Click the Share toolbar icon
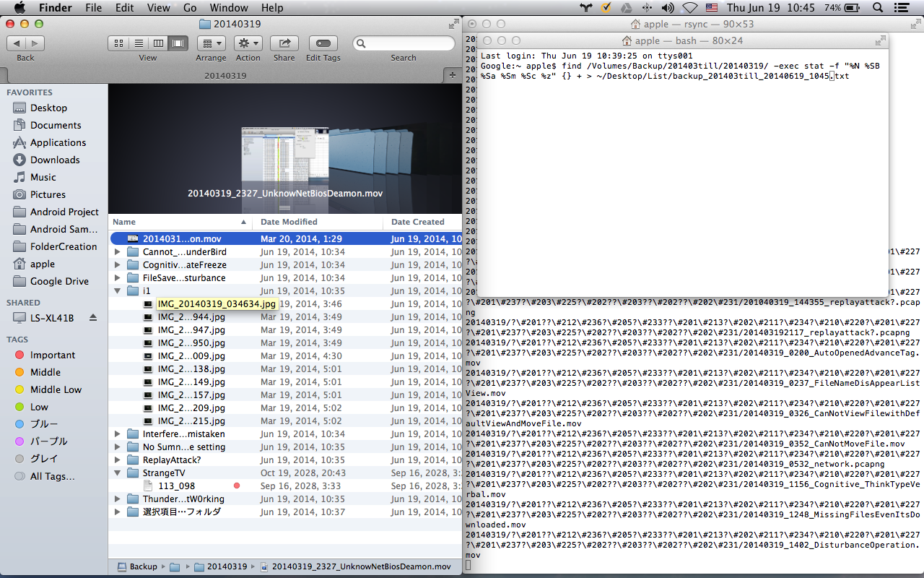Viewport: 924px width, 578px height. tap(284, 43)
